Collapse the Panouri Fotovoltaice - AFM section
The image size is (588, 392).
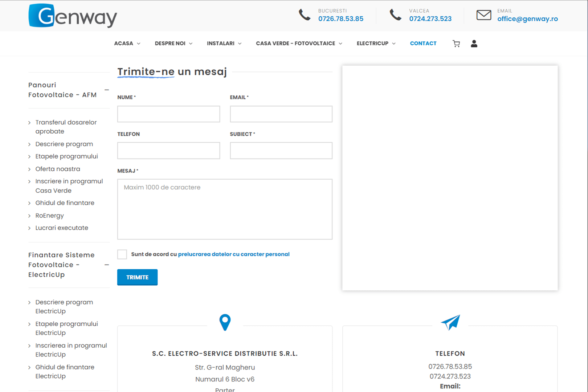pos(106,90)
